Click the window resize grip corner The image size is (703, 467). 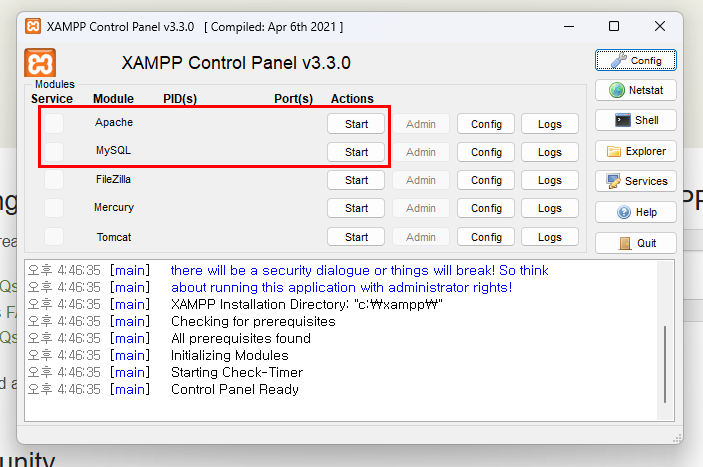tap(677, 439)
